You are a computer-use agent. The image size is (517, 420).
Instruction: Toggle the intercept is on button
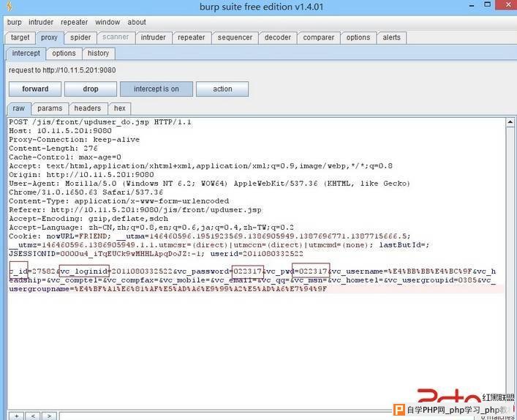coord(156,89)
